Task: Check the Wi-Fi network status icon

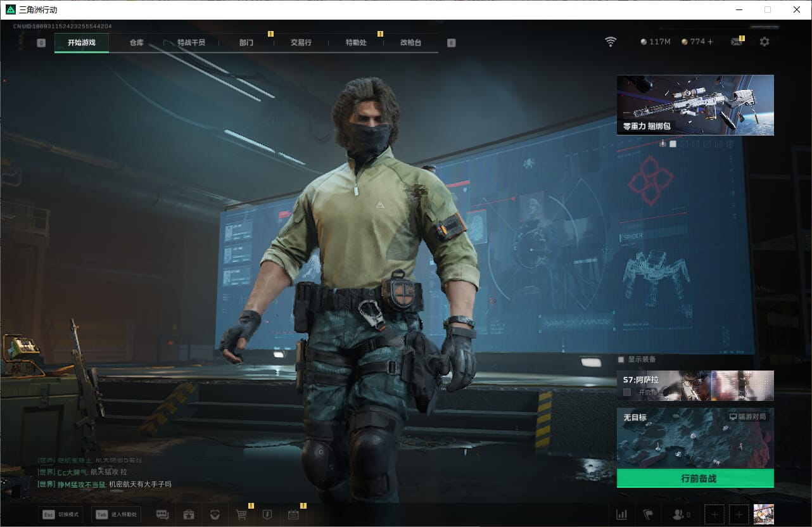Action: pos(611,42)
